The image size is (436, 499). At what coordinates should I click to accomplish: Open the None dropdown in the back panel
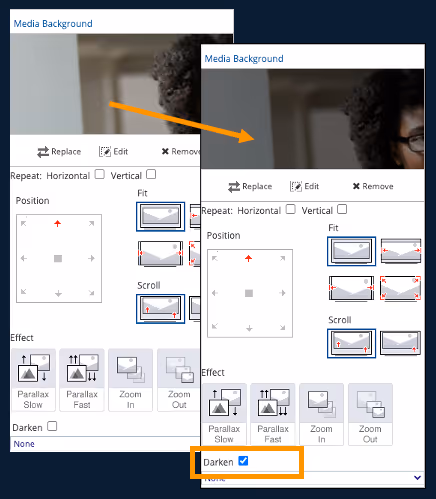[105, 444]
